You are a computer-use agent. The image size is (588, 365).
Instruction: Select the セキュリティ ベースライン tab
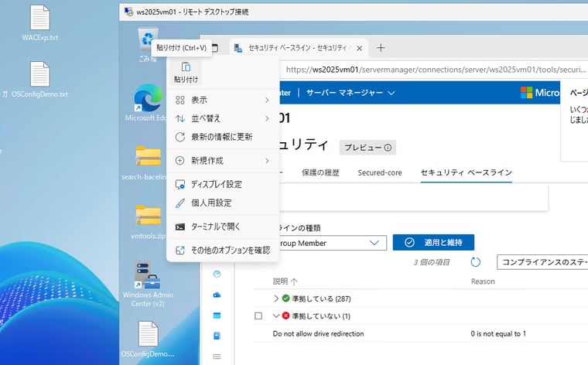click(466, 172)
